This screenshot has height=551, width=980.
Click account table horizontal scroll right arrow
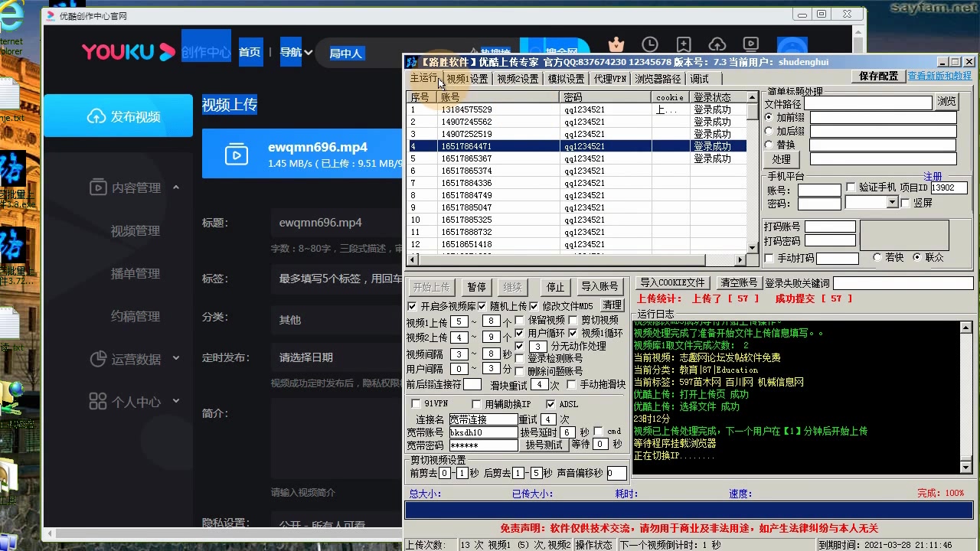click(x=740, y=259)
